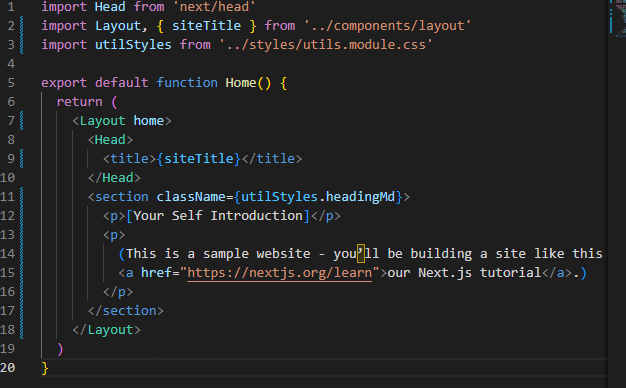Click the closing brace on line 20
The height and width of the screenshot is (388, 626).
[45, 368]
